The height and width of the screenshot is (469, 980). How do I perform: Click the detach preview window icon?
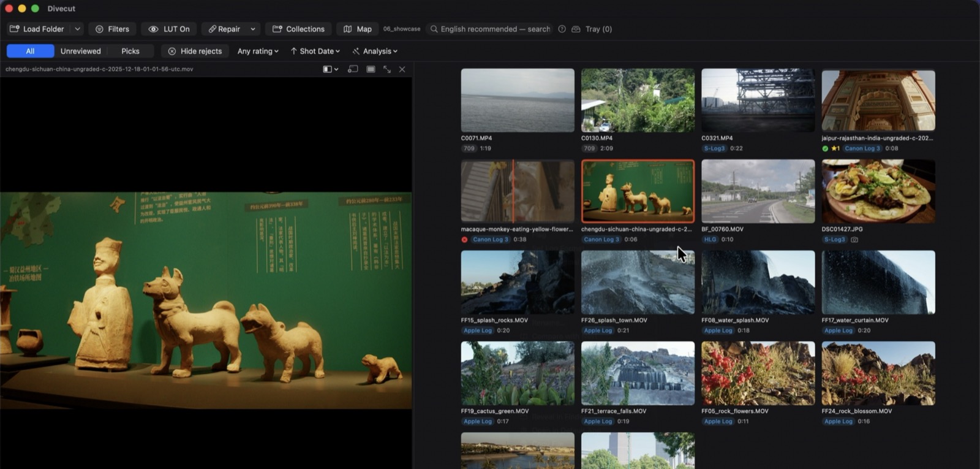(x=353, y=69)
